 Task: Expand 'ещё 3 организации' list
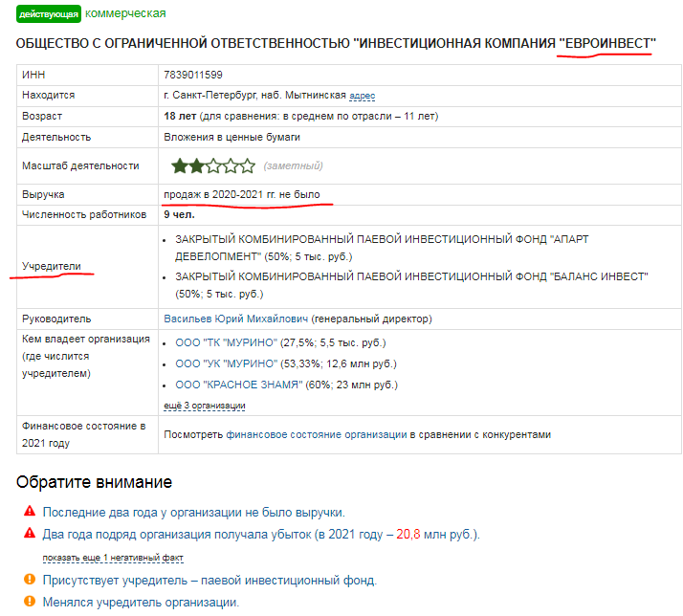click(205, 406)
